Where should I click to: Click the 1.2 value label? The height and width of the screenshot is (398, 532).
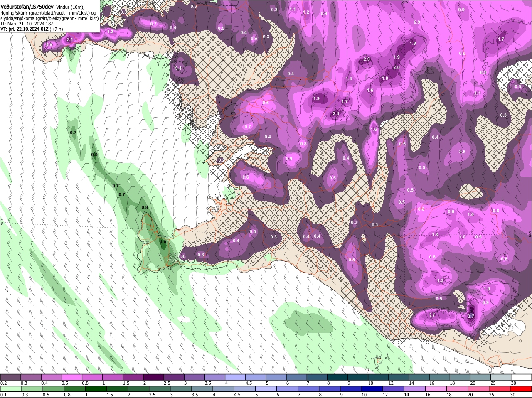click(306, 12)
